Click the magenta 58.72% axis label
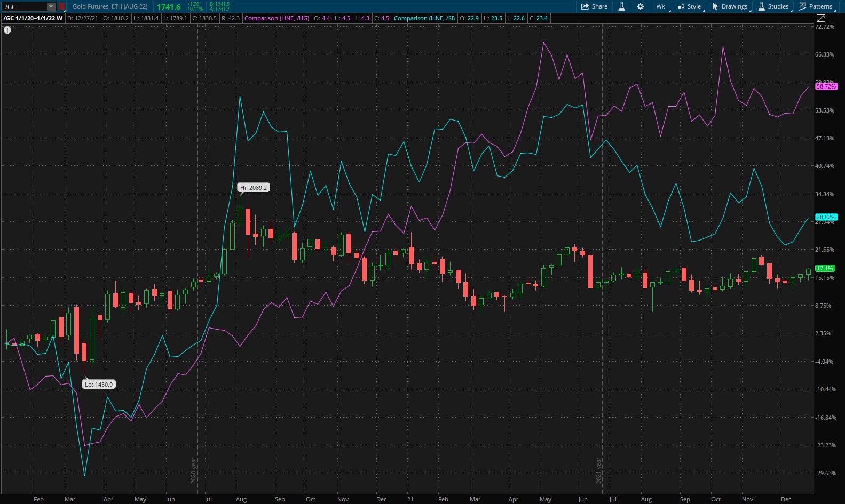This screenshot has width=845, height=504. (826, 86)
